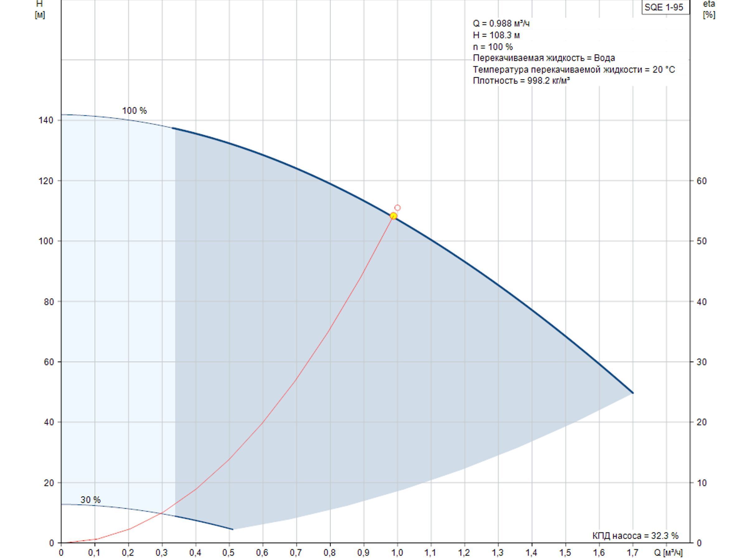Click the 1,0 tick on Q axis
Image resolution: width=747 pixels, height=560 pixels.
click(397, 553)
